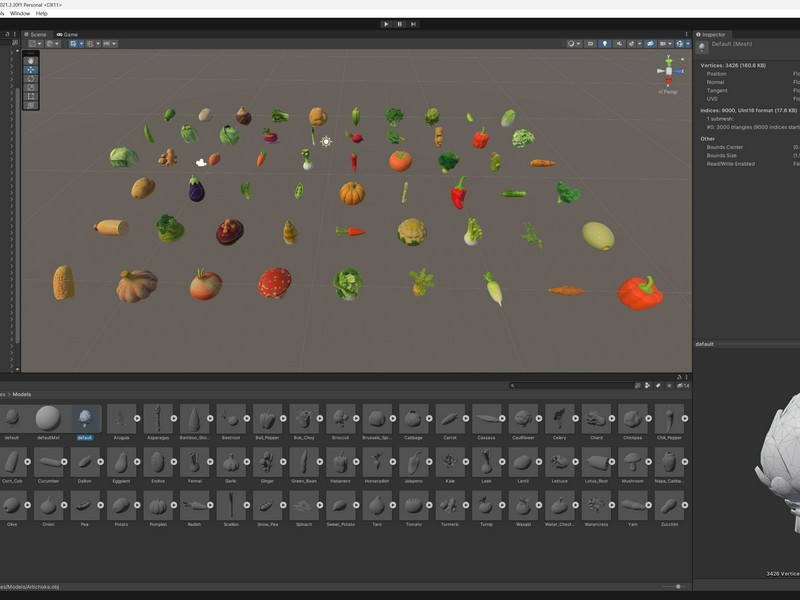Switch to the Scene tab
Image resolution: width=800 pixels, height=600 pixels.
pyautogui.click(x=35, y=34)
